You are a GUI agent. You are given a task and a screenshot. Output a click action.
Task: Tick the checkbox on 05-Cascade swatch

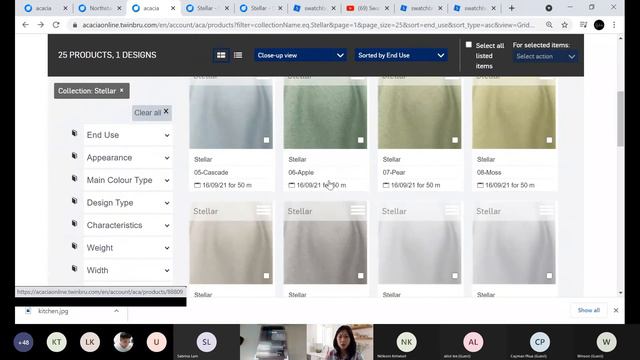coord(267,140)
